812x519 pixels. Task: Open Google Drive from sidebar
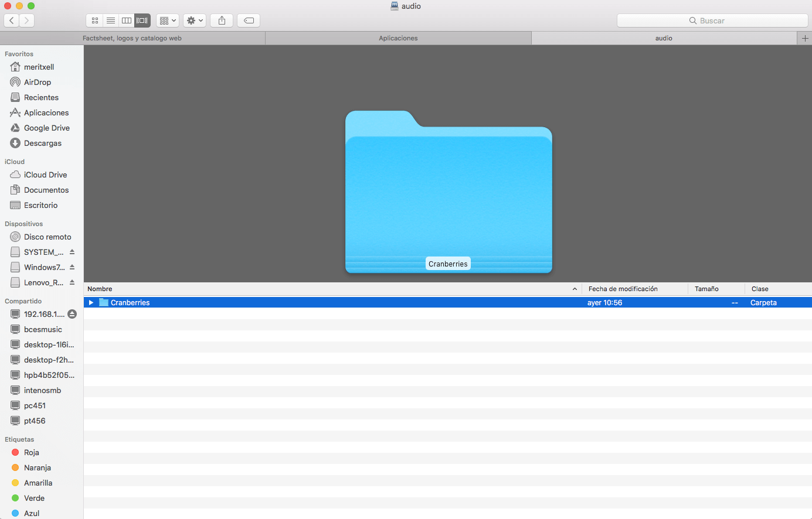(x=46, y=128)
